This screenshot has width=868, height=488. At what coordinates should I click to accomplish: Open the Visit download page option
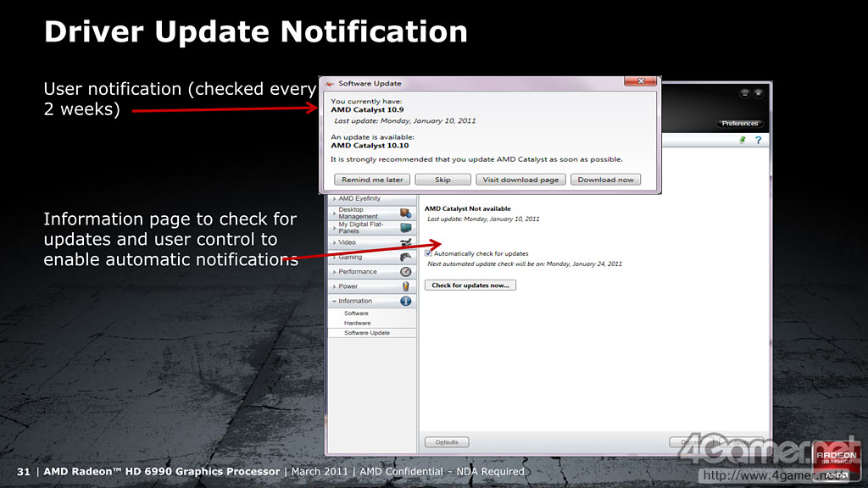click(520, 180)
